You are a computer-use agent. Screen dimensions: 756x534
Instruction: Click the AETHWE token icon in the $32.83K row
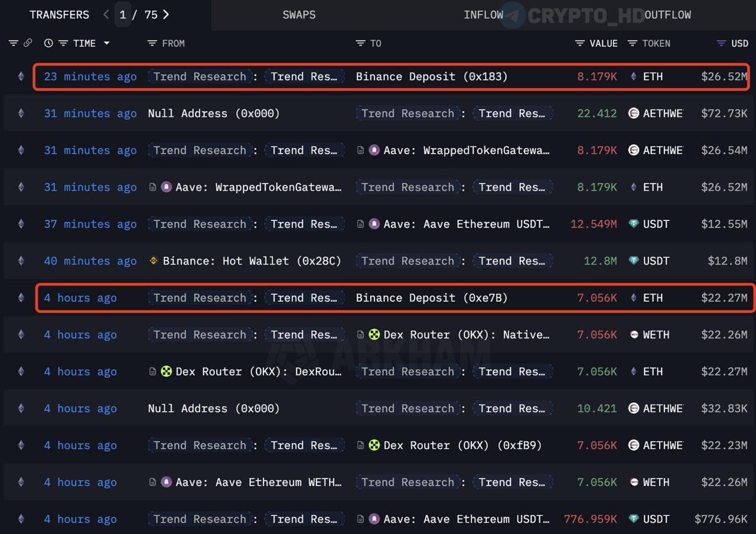tap(634, 408)
